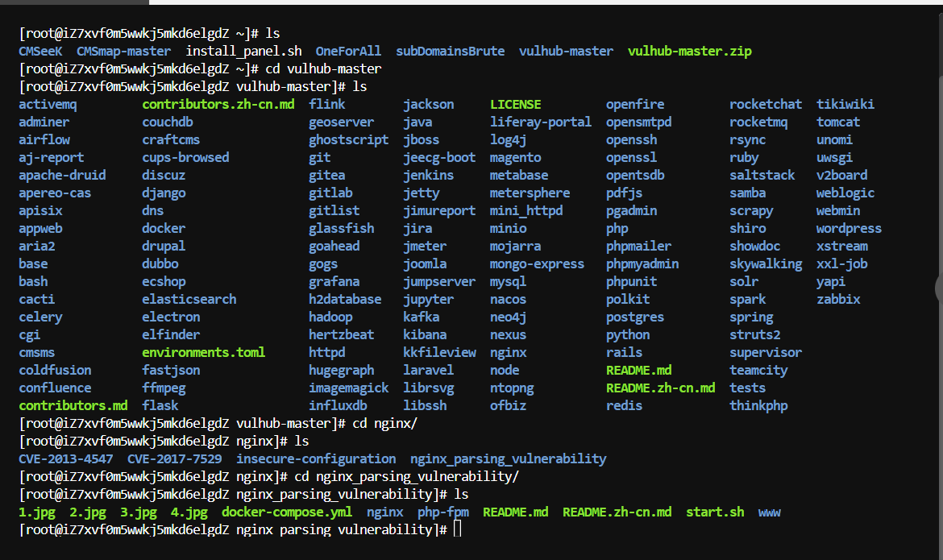
Task: Click the start.sh script name
Action: point(714,512)
